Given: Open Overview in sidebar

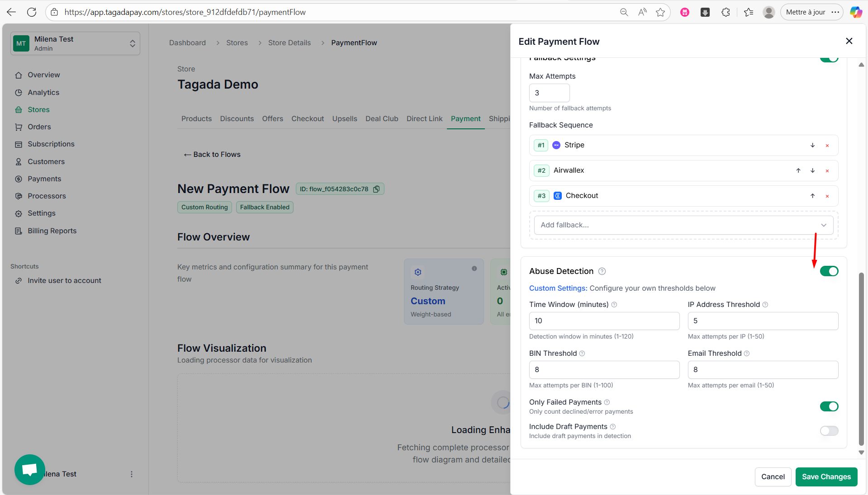Looking at the screenshot, I should 43,75.
